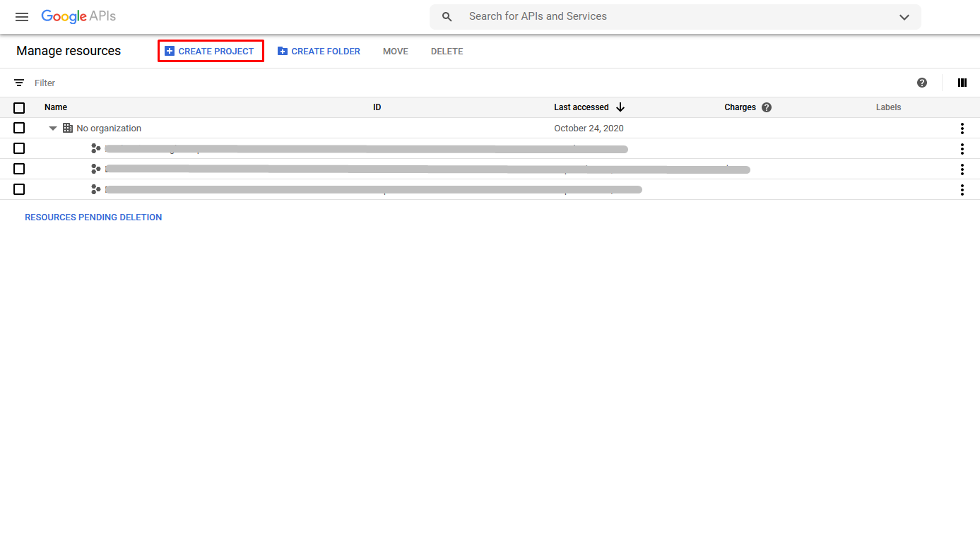
Task: Open the first project's three-dot menu
Action: pyautogui.click(x=962, y=148)
